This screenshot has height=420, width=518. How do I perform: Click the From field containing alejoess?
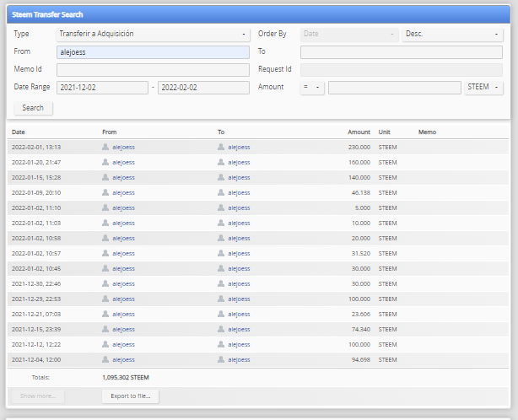[153, 52]
